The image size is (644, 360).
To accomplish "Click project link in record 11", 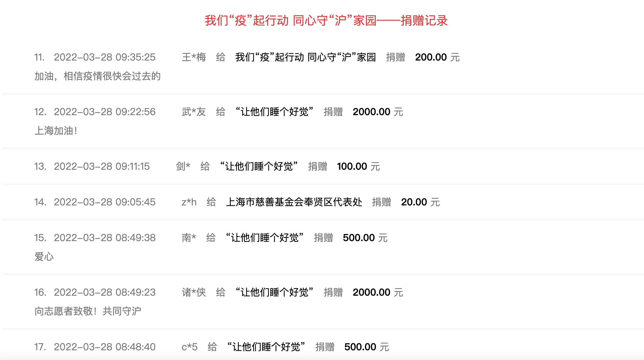I will point(306,57).
